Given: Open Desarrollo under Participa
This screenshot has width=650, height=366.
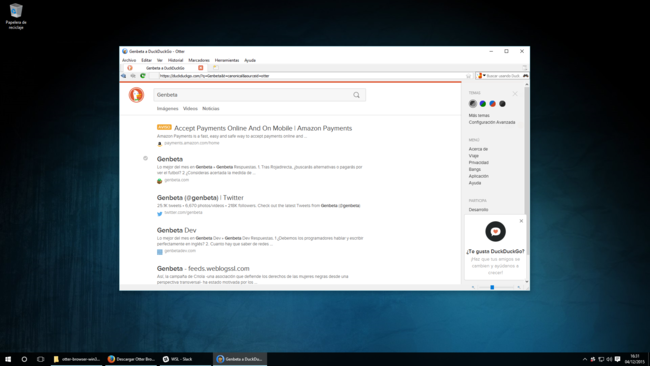Looking at the screenshot, I should pos(478,210).
